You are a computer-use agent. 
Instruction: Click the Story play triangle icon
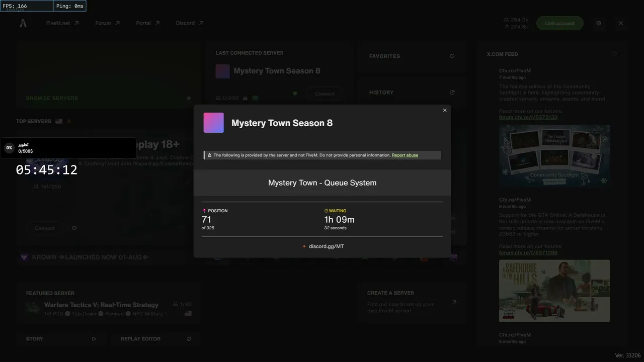(94, 339)
